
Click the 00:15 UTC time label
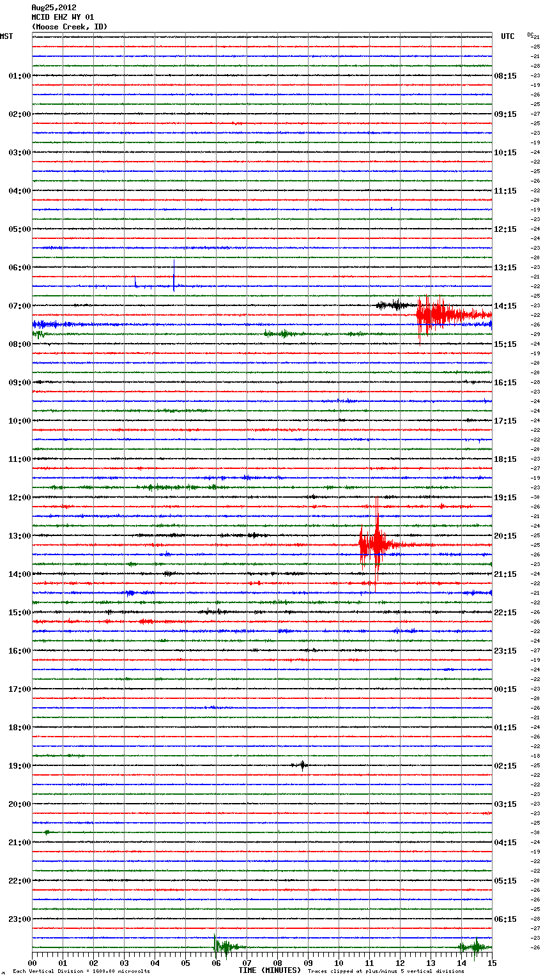tap(505, 689)
